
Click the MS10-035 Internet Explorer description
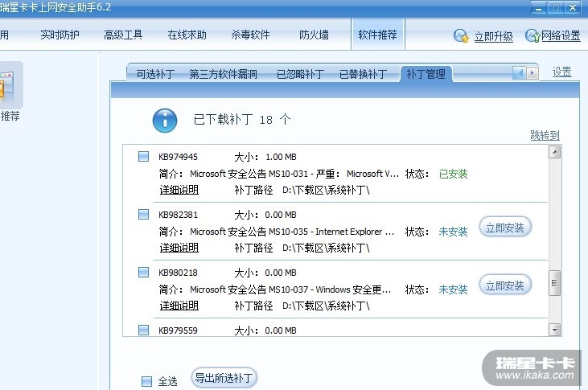[x=292, y=232]
